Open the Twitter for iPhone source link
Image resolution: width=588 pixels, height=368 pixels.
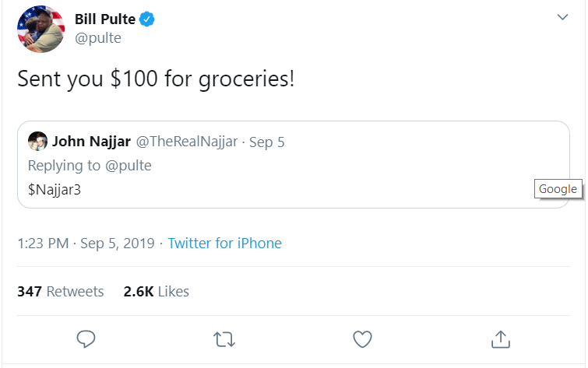click(224, 244)
